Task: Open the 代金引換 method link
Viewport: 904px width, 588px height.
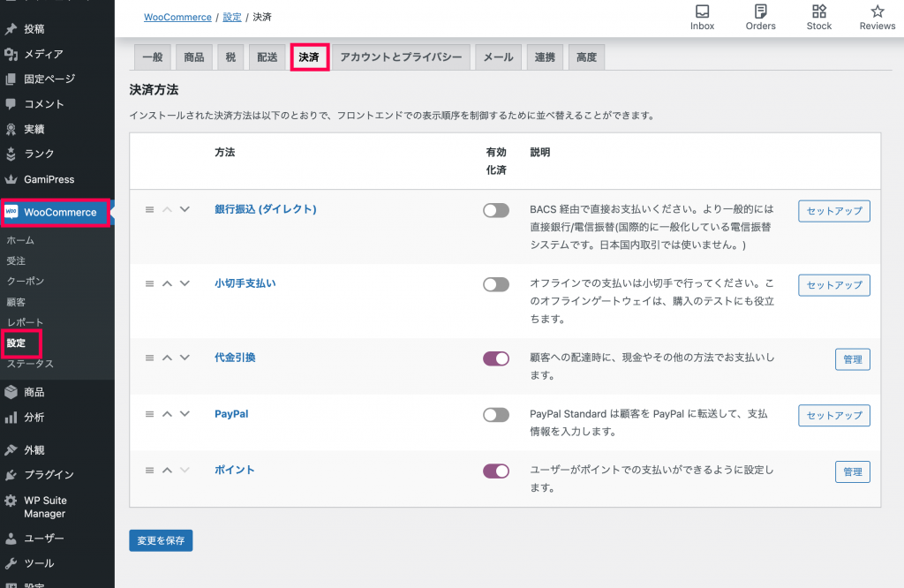Action: (235, 358)
